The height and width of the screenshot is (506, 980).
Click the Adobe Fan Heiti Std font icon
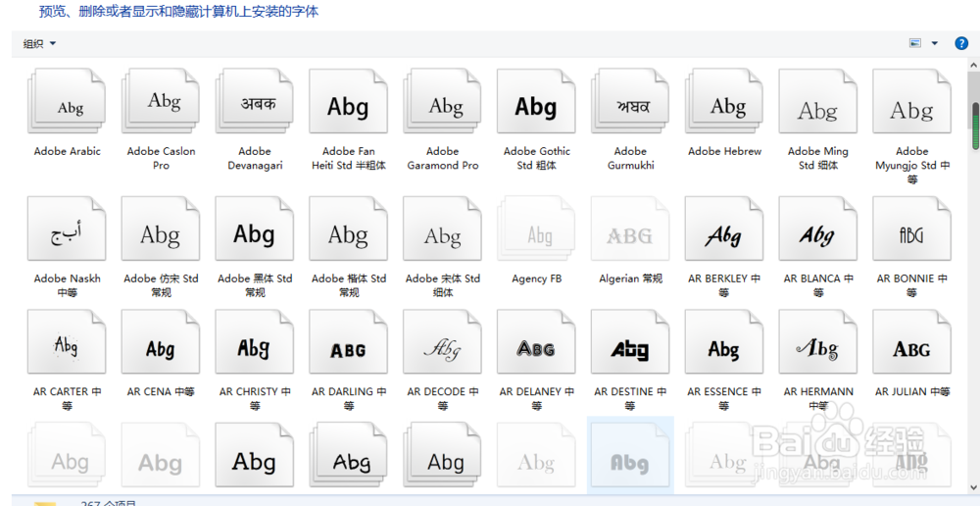(348, 101)
